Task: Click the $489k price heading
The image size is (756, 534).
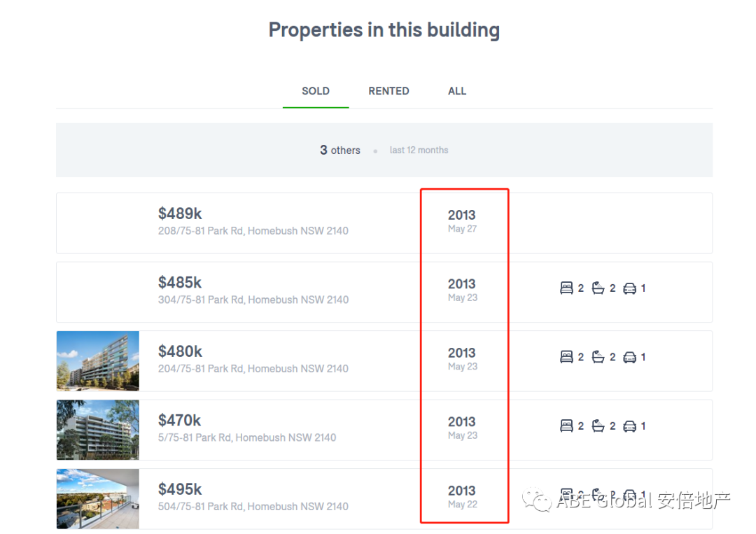Action: tap(180, 214)
